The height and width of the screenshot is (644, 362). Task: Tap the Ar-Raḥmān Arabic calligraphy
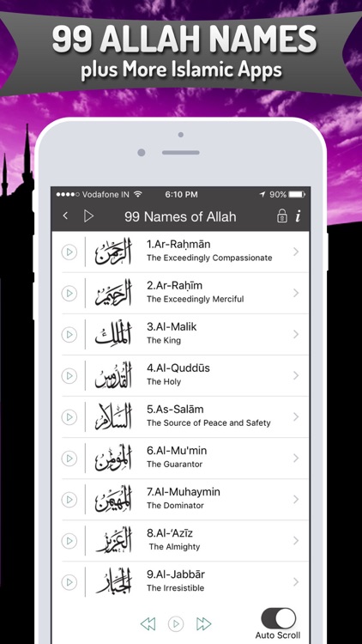(113, 251)
